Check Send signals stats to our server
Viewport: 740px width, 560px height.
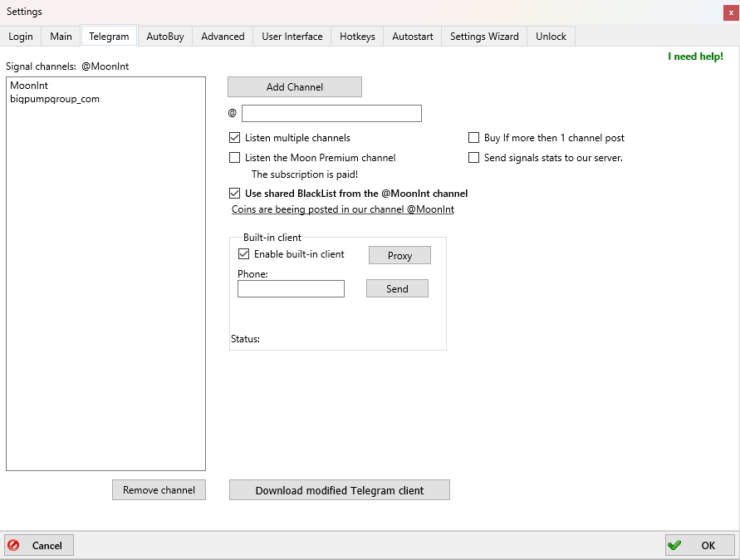(x=474, y=158)
